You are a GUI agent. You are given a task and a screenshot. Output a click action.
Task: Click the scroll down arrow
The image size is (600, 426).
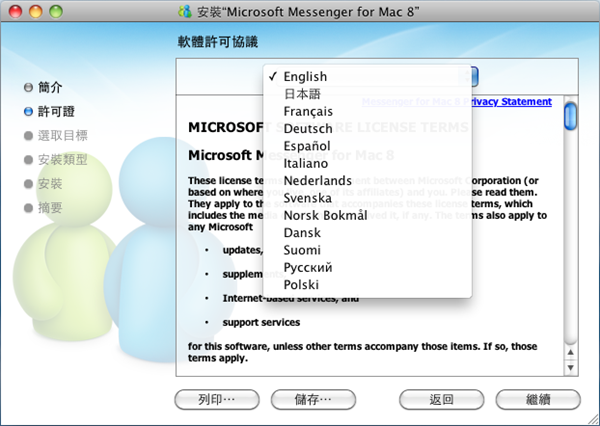[x=571, y=368]
